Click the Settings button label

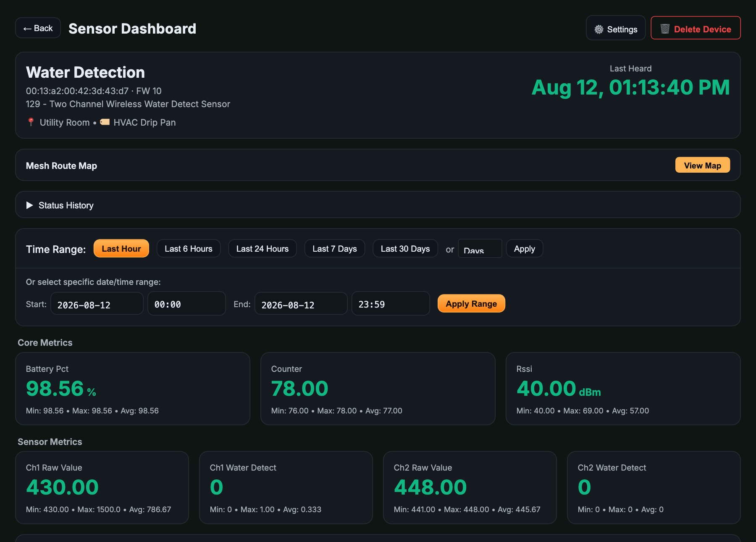pyautogui.click(x=622, y=29)
